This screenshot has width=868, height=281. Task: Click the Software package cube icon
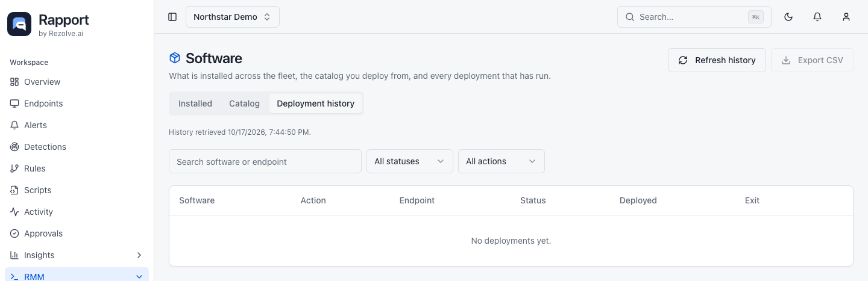click(x=175, y=58)
